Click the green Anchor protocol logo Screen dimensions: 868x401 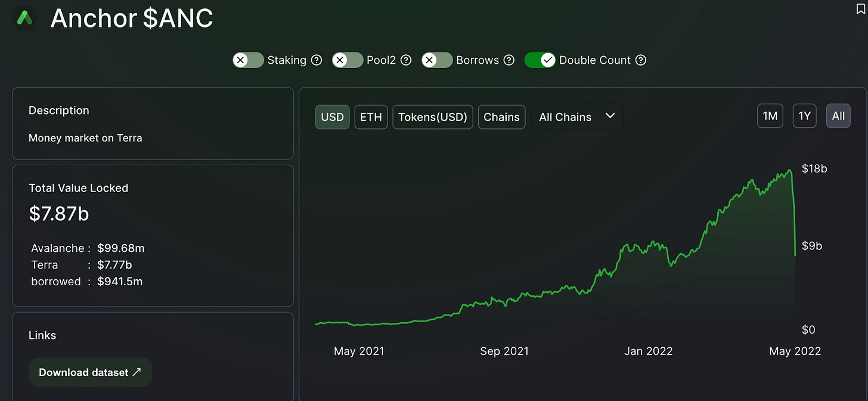click(24, 18)
